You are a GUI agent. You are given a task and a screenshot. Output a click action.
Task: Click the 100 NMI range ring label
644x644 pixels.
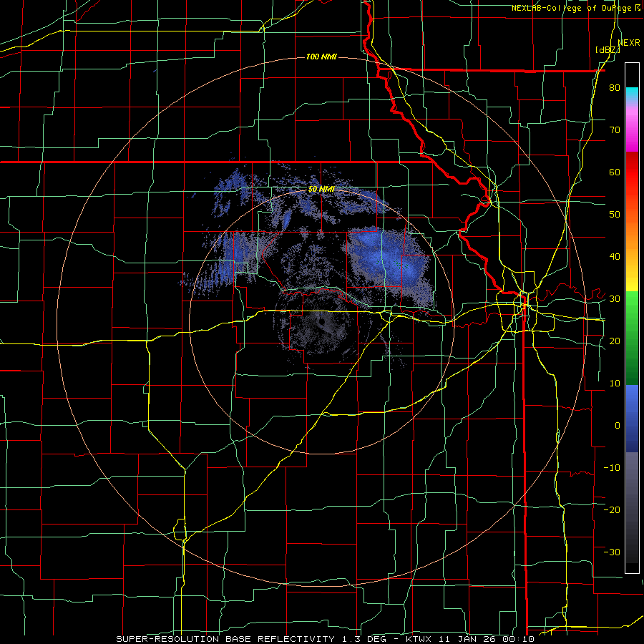pyautogui.click(x=321, y=57)
